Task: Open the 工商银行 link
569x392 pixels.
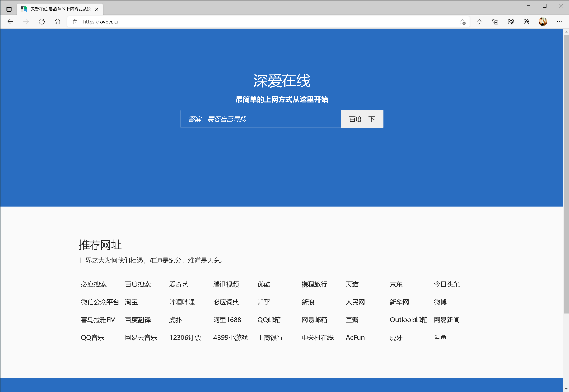Action: (x=270, y=337)
